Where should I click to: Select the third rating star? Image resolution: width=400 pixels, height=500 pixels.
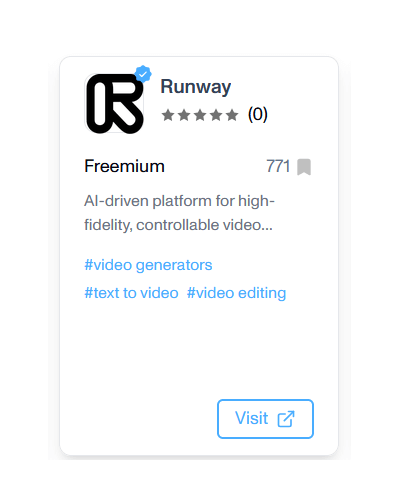click(x=200, y=115)
